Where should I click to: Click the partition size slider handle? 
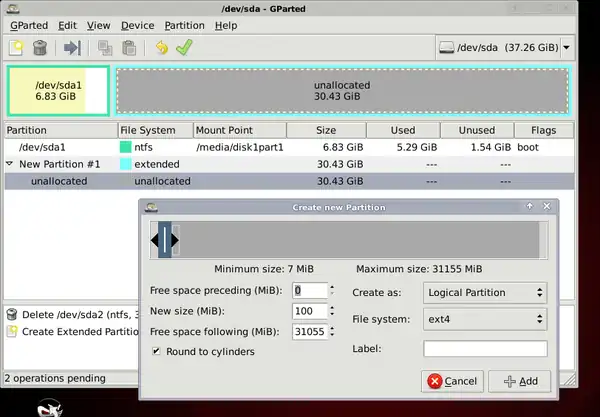point(166,240)
